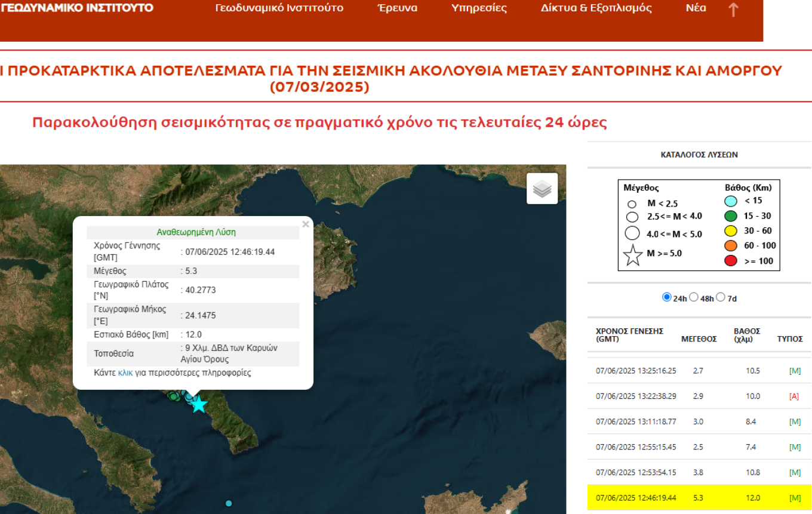Close the earthquake info popup
The height and width of the screenshot is (514, 812).
click(x=306, y=224)
